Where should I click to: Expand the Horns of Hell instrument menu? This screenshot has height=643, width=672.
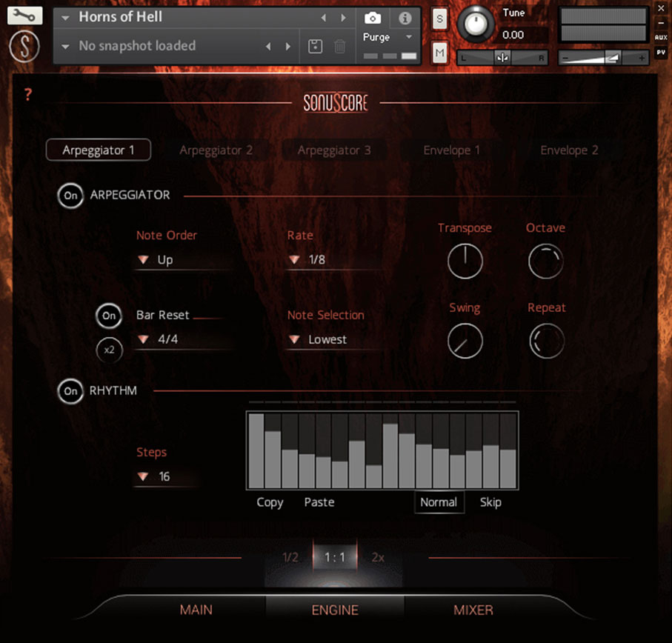[66, 18]
